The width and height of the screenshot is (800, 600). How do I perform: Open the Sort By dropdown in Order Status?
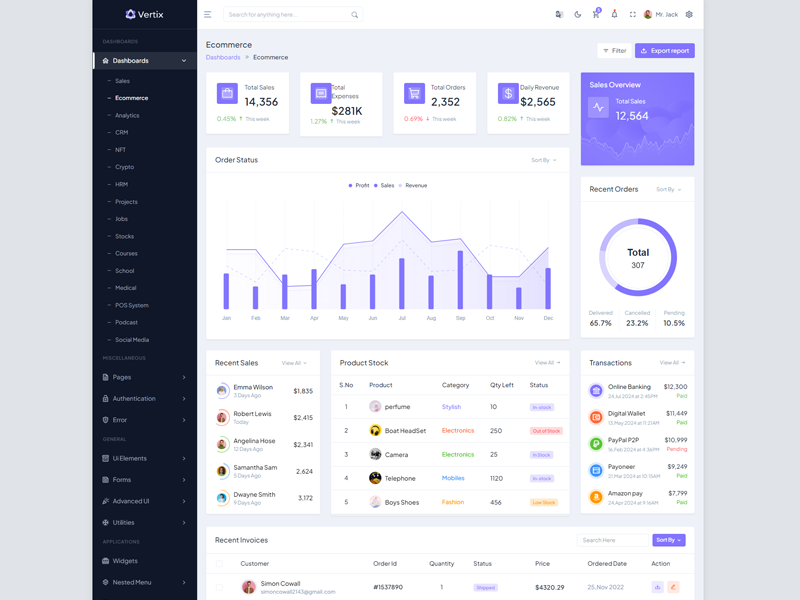(x=544, y=160)
